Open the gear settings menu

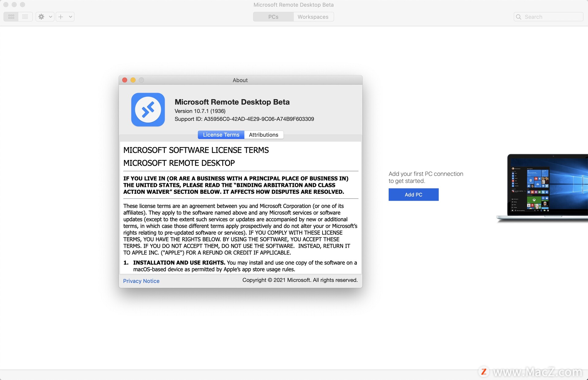click(x=42, y=17)
